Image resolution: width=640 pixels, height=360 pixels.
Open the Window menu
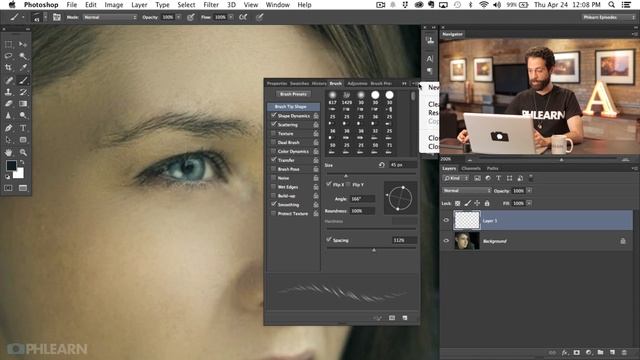278,5
